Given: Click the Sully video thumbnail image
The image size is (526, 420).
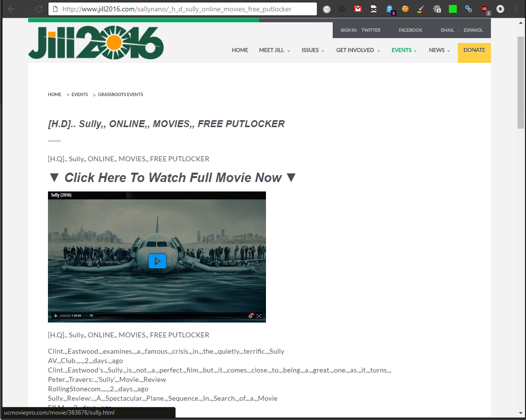Looking at the screenshot, I should (157, 257).
